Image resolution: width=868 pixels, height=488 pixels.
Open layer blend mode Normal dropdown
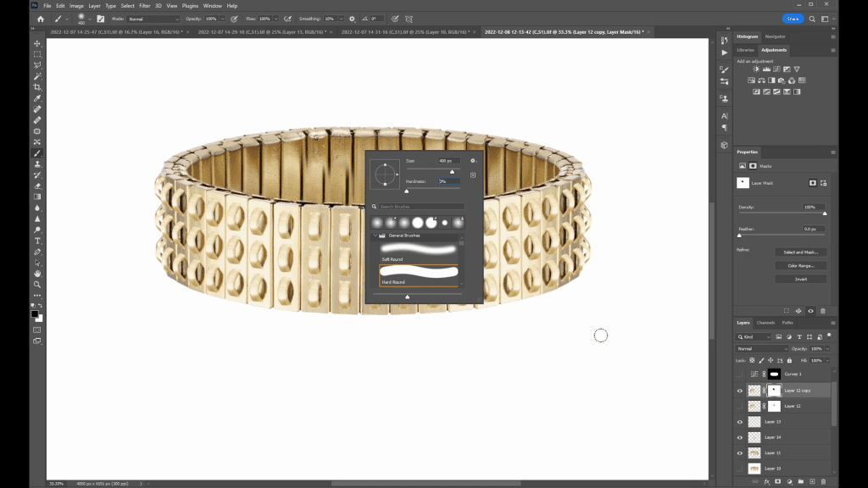click(x=762, y=348)
